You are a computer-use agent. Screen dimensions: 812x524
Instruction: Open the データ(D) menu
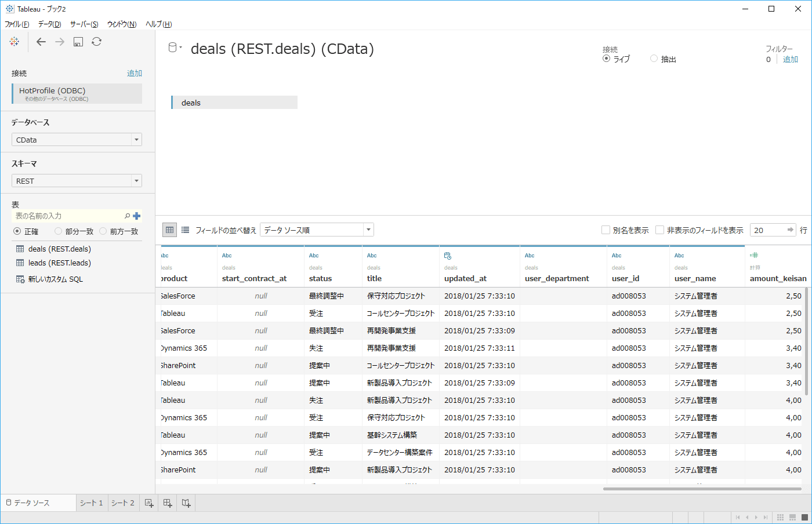tap(49, 24)
